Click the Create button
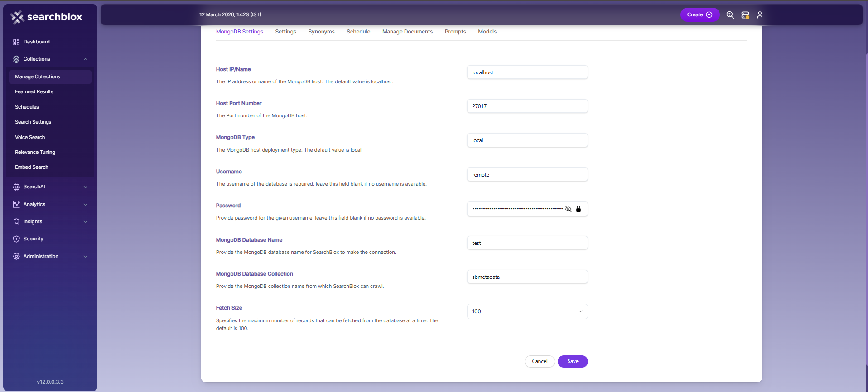Viewport: 868px width, 392px height. click(699, 15)
